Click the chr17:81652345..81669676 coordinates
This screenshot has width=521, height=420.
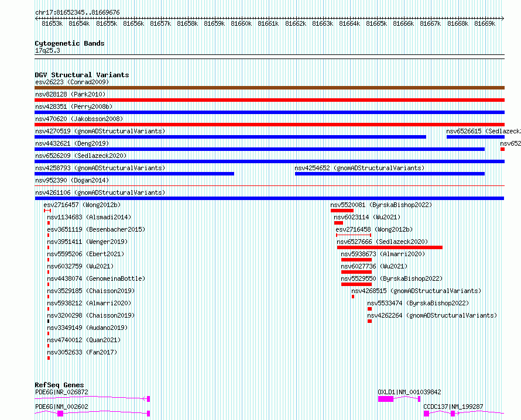point(77,13)
